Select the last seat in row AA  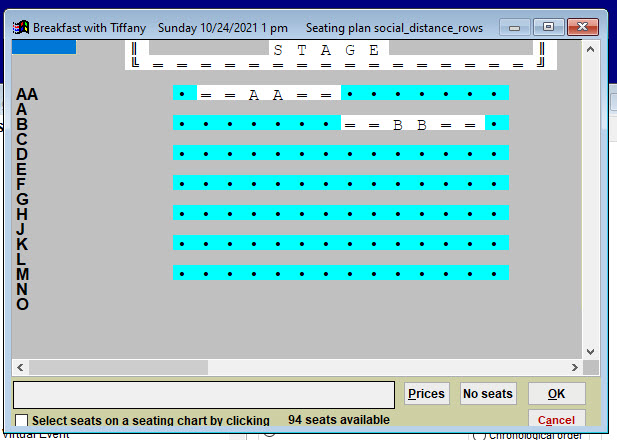coord(494,94)
